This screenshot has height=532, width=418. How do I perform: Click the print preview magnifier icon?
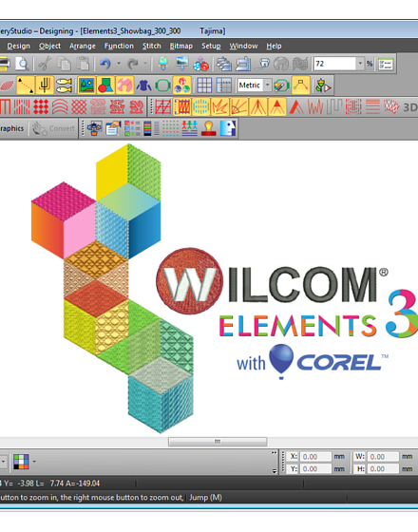click(23, 64)
